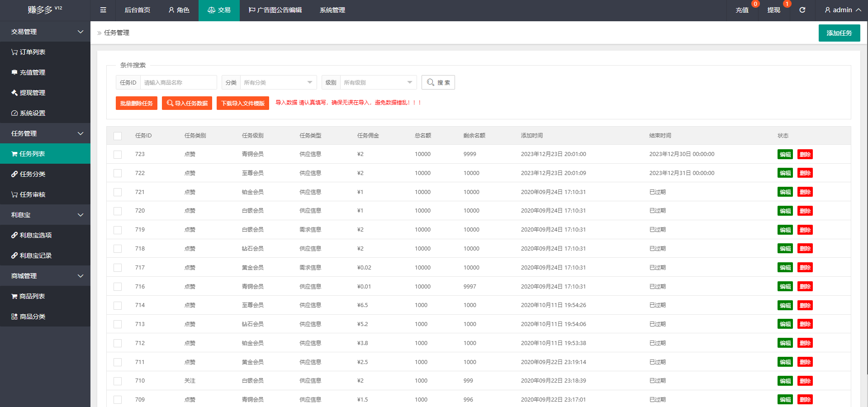The width and height of the screenshot is (868, 407).
Task: Click the sidebar collapse hamburger icon
Action: pyautogui.click(x=103, y=10)
